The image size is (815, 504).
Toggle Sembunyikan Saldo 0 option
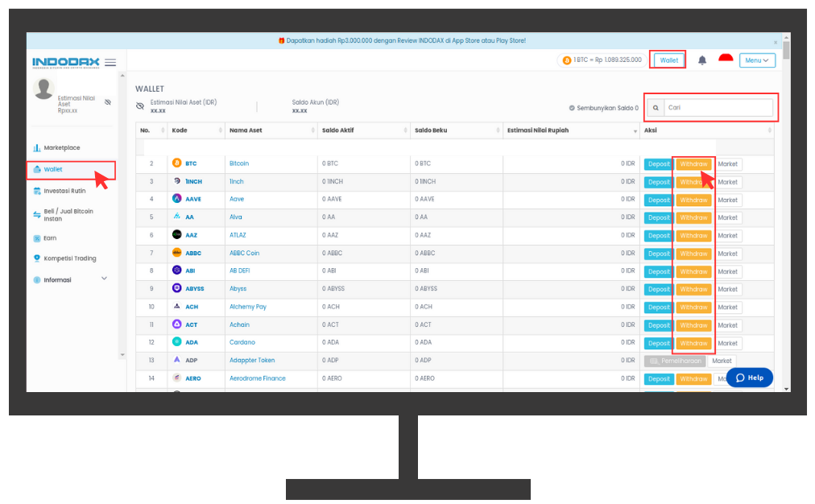click(603, 108)
